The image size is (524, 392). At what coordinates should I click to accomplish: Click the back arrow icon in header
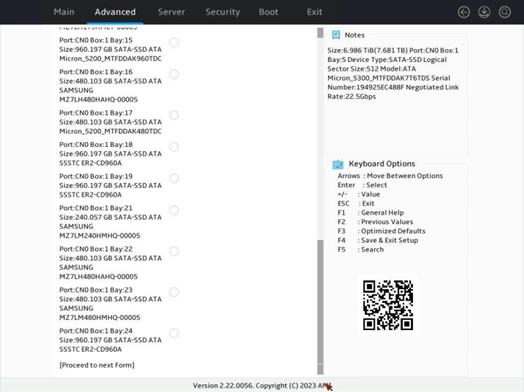(x=464, y=12)
